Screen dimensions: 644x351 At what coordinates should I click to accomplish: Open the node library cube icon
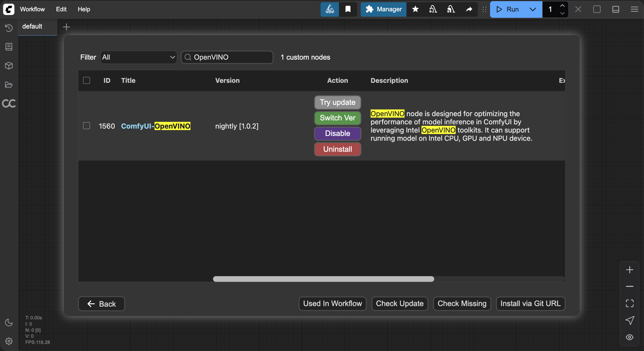[9, 66]
